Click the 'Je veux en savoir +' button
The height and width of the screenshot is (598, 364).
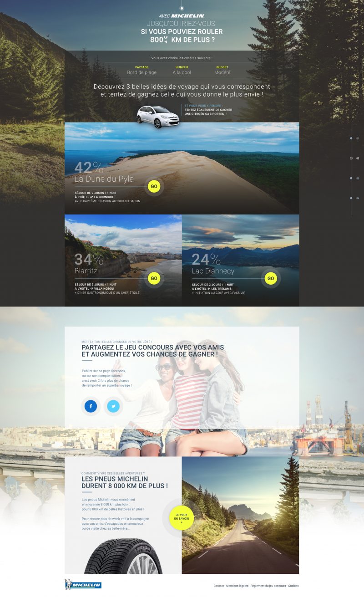181,518
